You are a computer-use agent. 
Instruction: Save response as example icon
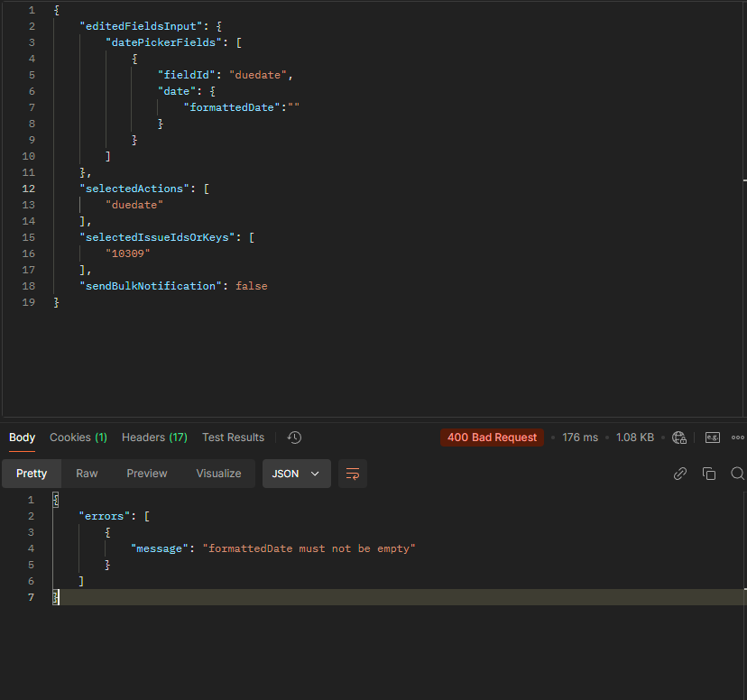point(713,437)
